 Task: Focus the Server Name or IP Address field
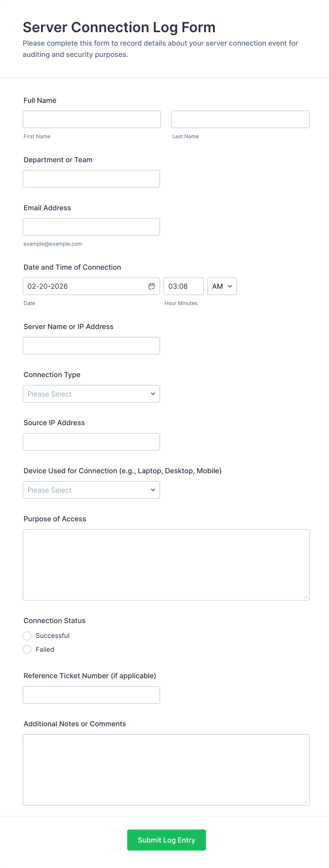[91, 346]
